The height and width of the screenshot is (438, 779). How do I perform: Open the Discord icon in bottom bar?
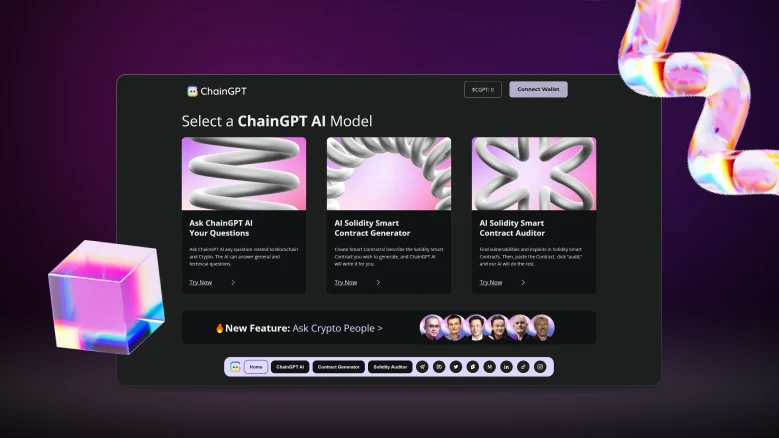(439, 367)
